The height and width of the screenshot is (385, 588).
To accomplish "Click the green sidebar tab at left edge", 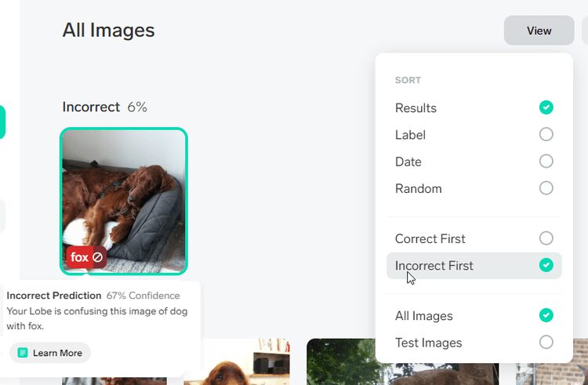I will click(x=2, y=122).
